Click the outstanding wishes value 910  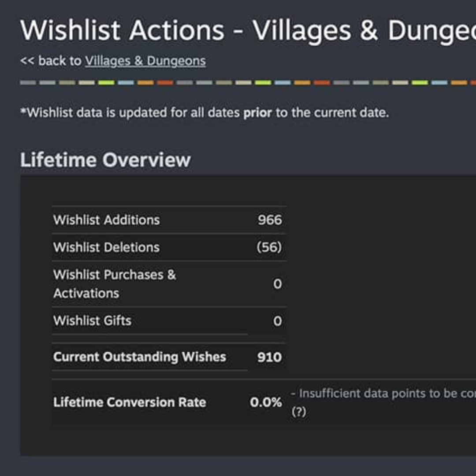point(270,357)
